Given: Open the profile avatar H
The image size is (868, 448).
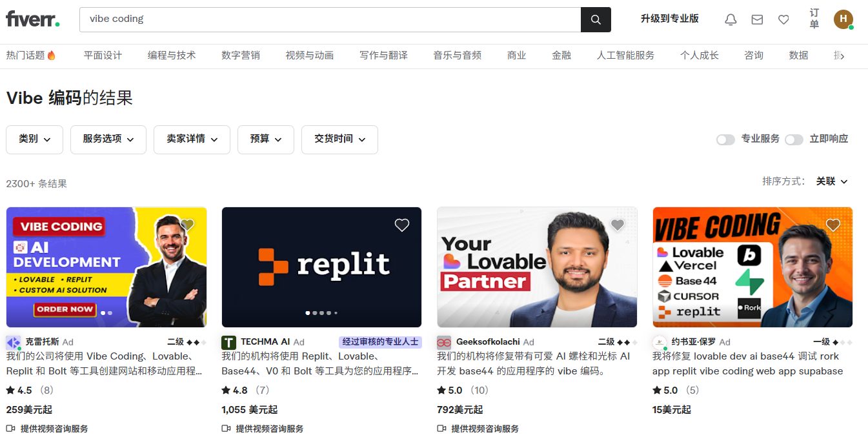Looking at the screenshot, I should coord(843,19).
